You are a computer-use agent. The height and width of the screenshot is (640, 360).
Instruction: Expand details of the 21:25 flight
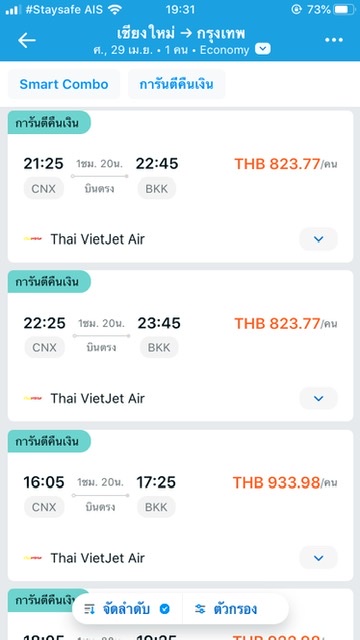pos(318,239)
